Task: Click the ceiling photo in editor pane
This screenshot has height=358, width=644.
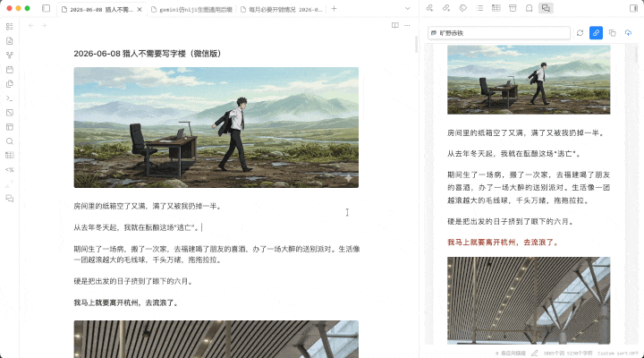Action: pos(216,339)
